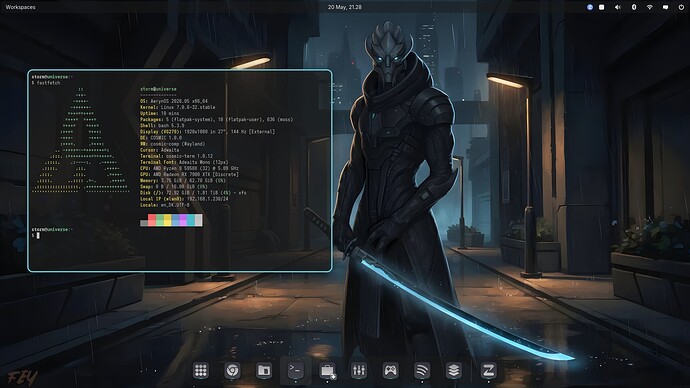Launch the Chromium browser from the dock

click(232, 370)
